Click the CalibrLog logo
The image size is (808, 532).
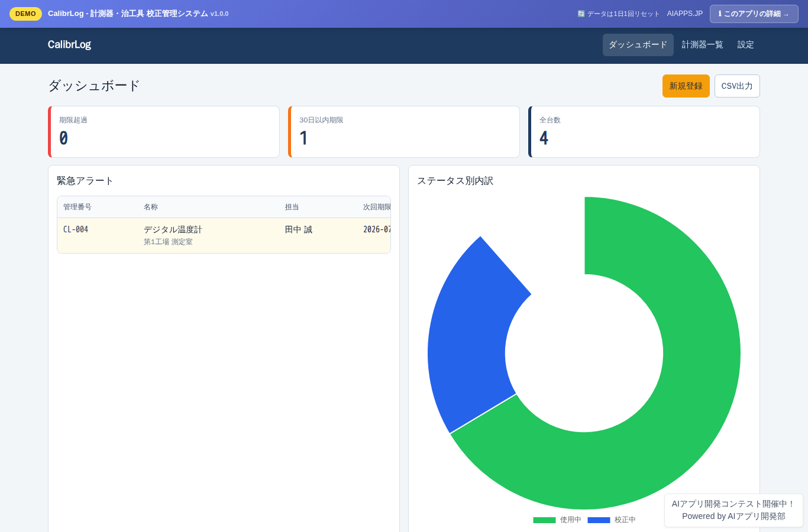pos(69,44)
